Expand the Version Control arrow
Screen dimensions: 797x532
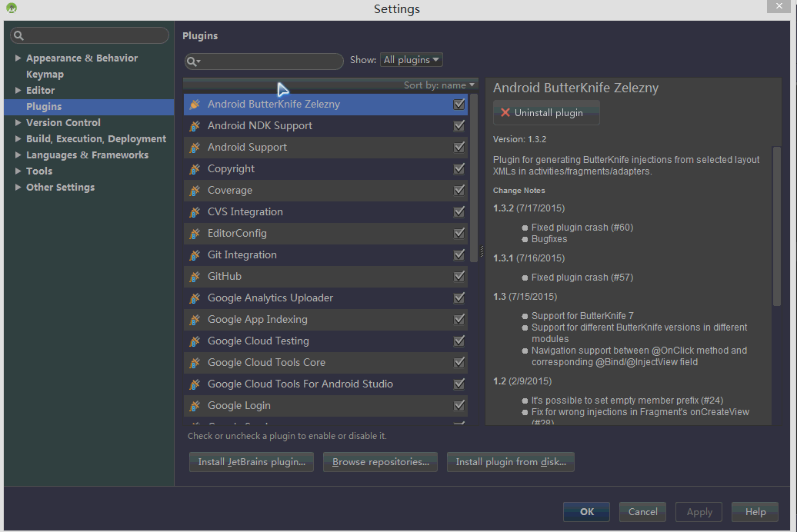18,122
